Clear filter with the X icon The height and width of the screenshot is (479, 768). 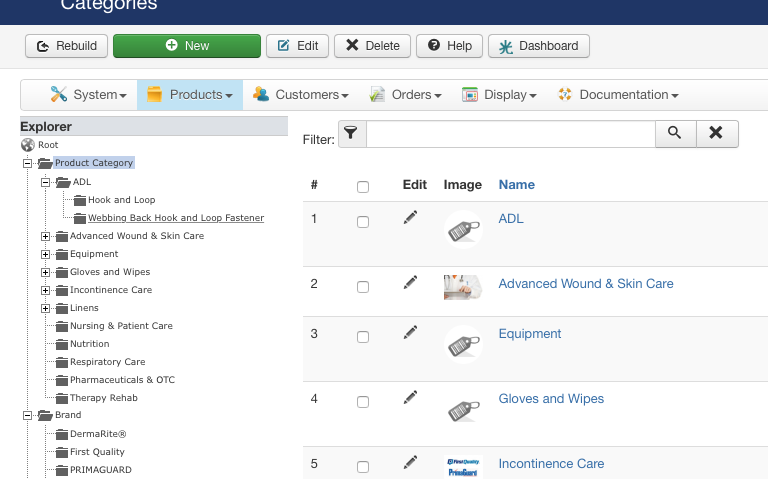pyautogui.click(x=717, y=133)
